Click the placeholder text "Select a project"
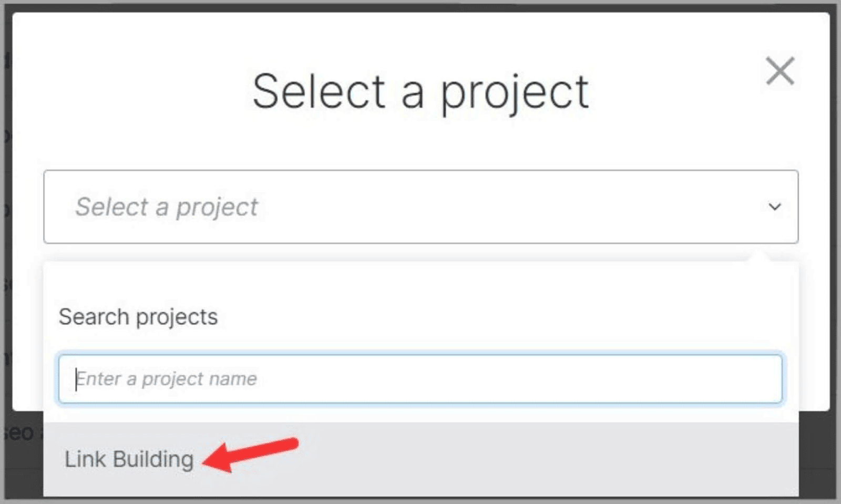This screenshot has height=504, width=841. 167,207
